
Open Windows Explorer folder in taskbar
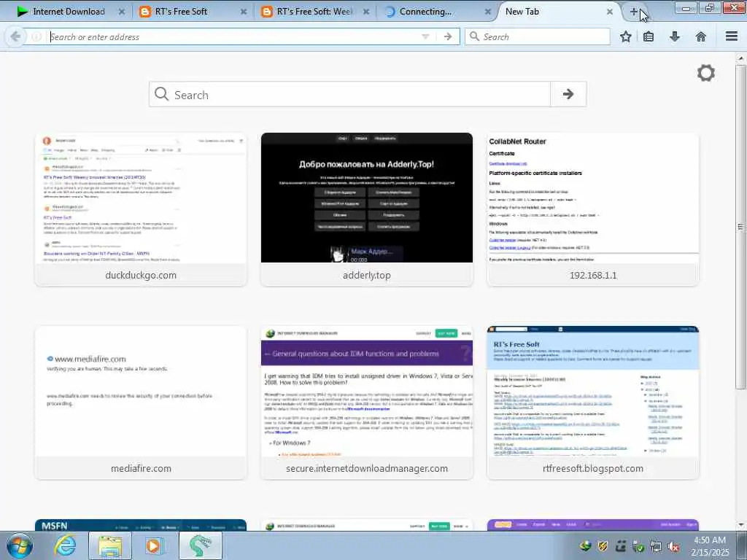[x=110, y=545]
